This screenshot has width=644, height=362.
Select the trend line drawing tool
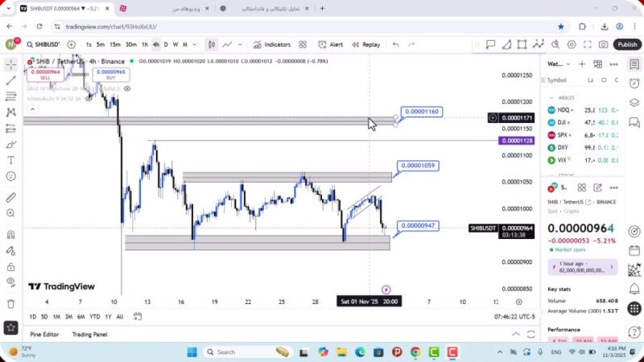tap(10, 80)
